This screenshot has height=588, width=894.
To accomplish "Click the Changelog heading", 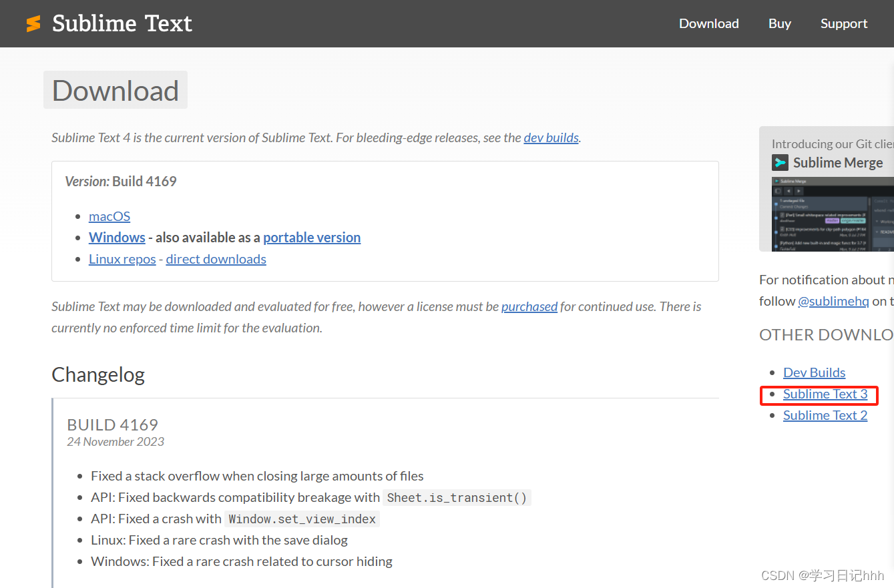I will point(98,374).
